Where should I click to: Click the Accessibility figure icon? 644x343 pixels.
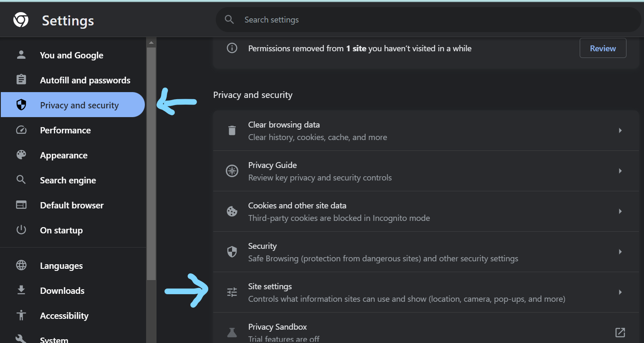pos(21,315)
